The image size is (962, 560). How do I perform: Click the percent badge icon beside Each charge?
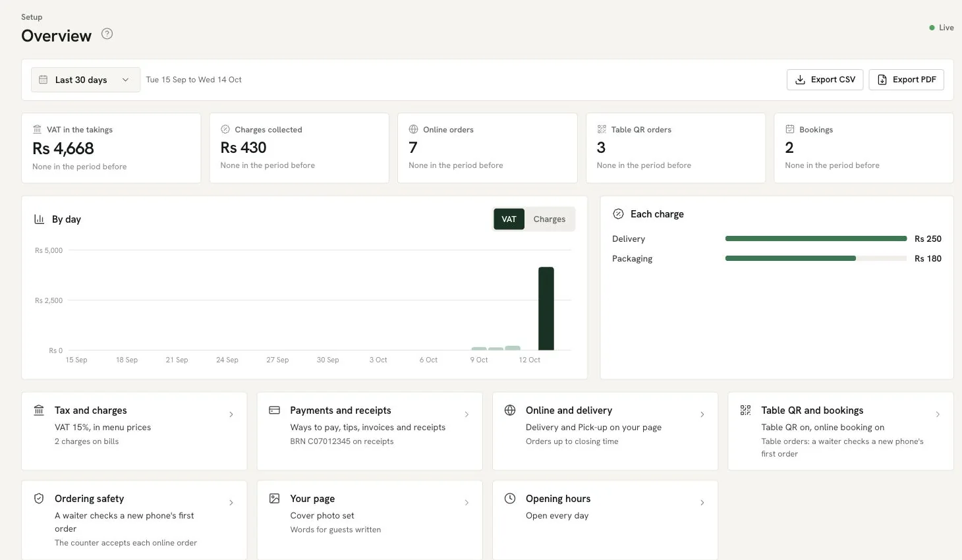pyautogui.click(x=618, y=214)
